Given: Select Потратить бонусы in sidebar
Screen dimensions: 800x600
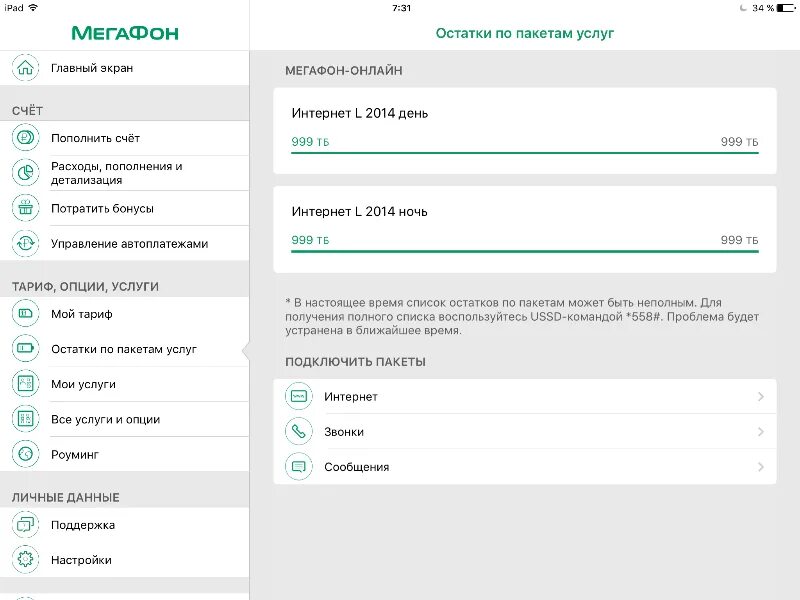Looking at the screenshot, I should coord(124,208).
